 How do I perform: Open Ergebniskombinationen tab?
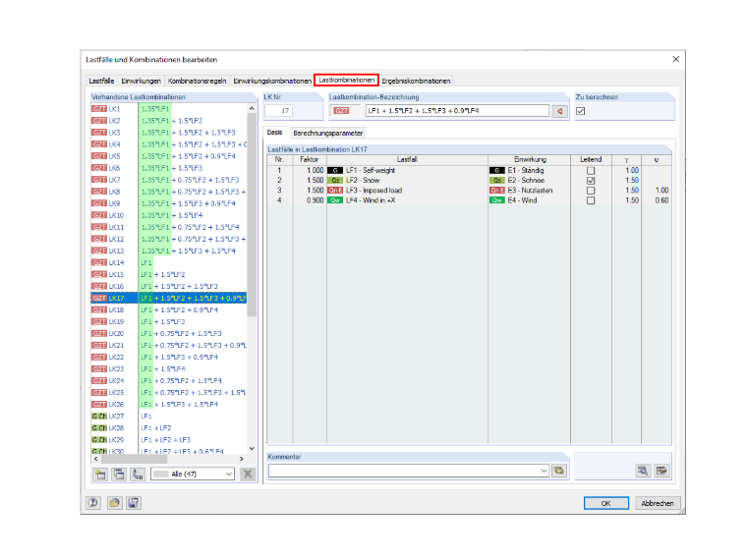(416, 81)
